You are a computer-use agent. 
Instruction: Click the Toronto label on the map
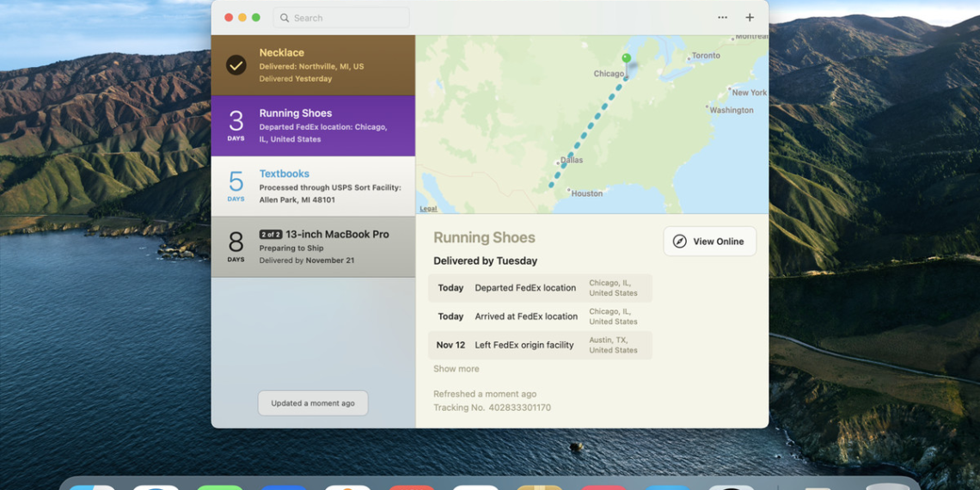coord(706,55)
